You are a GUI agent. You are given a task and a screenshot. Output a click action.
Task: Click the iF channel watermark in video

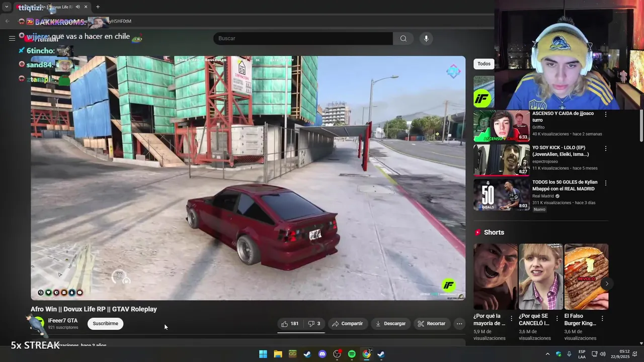(x=448, y=286)
